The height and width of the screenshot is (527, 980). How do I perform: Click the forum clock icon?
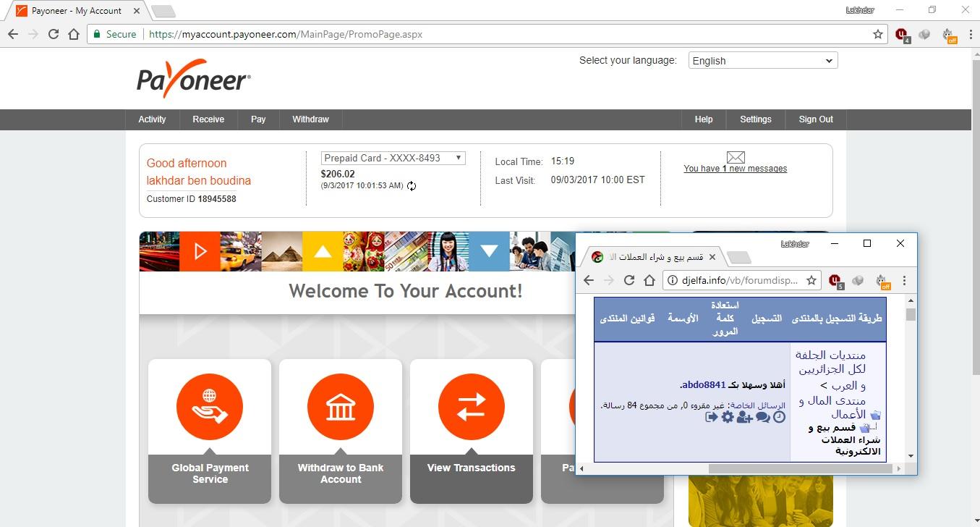(x=779, y=417)
